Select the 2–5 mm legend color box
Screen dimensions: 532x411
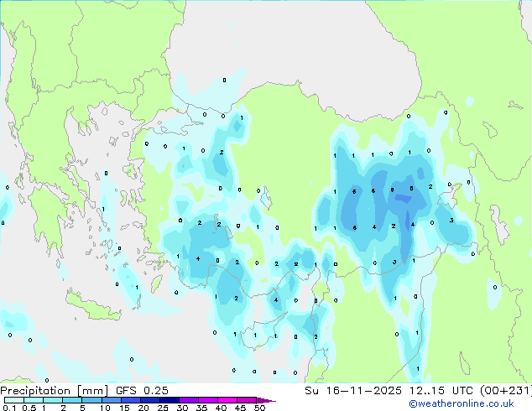(x=72, y=400)
